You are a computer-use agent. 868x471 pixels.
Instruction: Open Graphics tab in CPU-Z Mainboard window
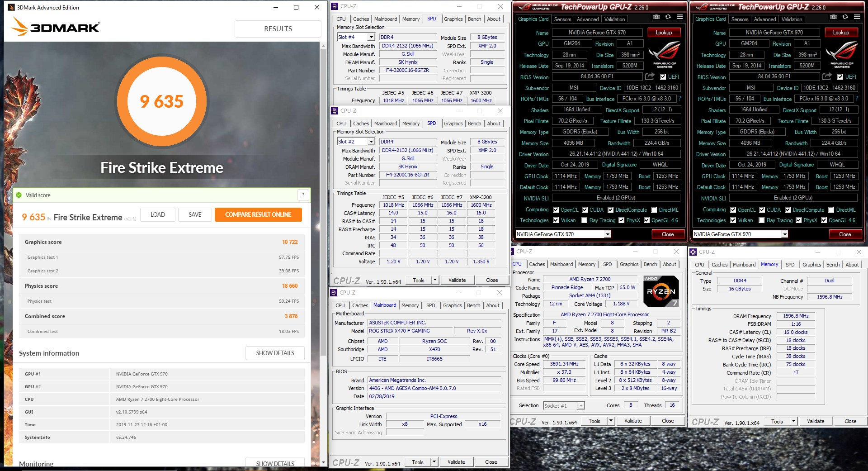click(x=452, y=305)
